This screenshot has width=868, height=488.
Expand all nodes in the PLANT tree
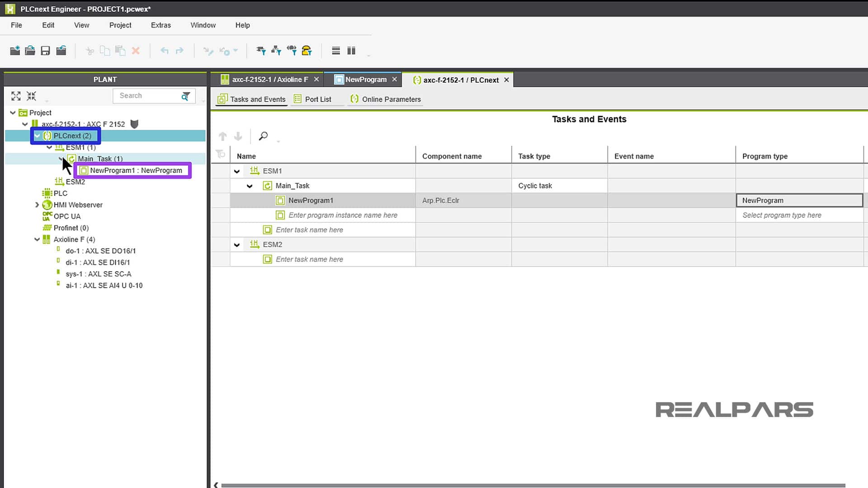click(x=16, y=96)
